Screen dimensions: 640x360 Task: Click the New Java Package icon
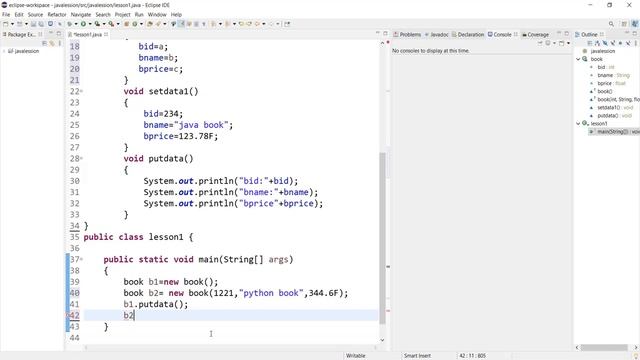pyautogui.click(x=127, y=24)
